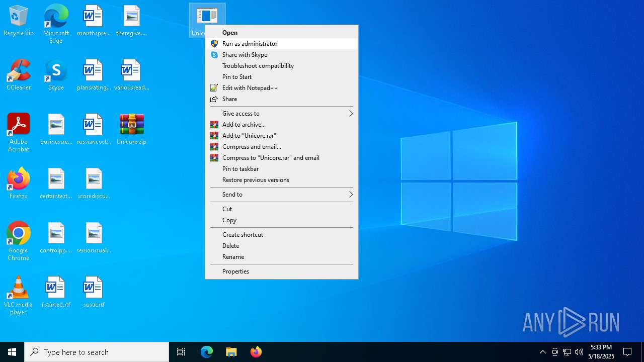
Task: Select the variousread... Word document
Action: pyautogui.click(x=131, y=75)
